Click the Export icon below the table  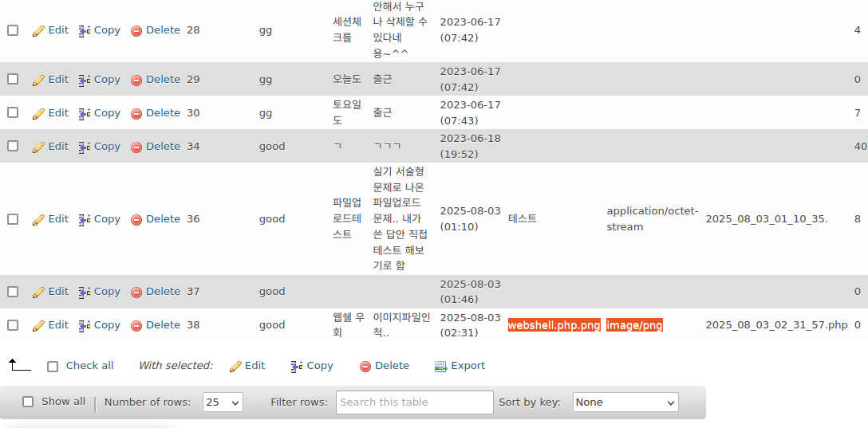(440, 366)
